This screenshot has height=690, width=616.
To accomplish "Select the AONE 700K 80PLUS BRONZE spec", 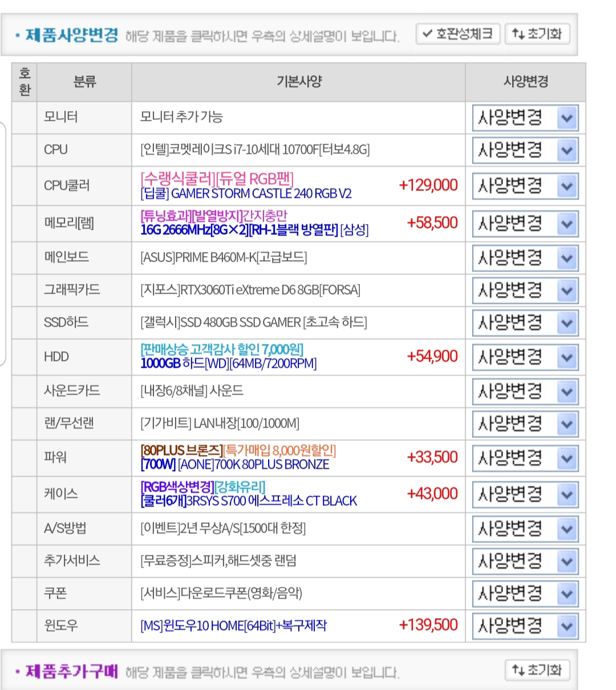I will (235, 464).
